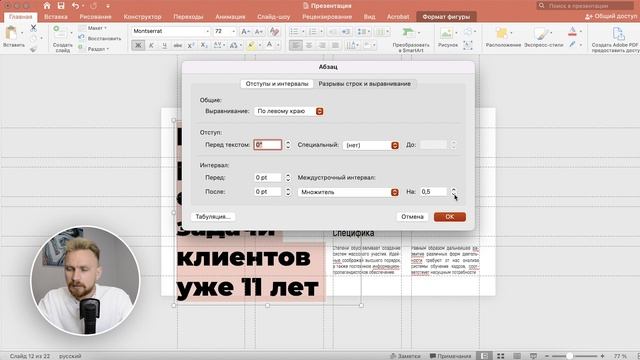Image resolution: width=640 pixels, height=360 pixels.
Task: Click the Восстановить reset button
Action: pyautogui.click(x=100, y=38)
